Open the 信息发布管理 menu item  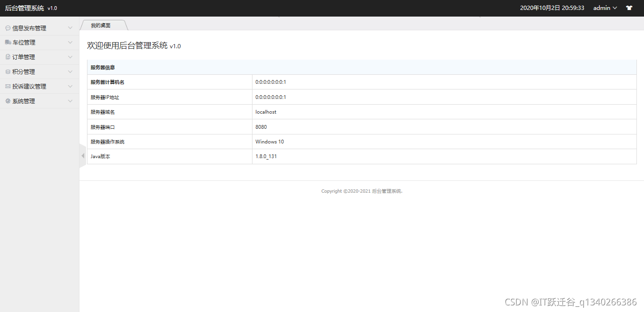pos(40,28)
